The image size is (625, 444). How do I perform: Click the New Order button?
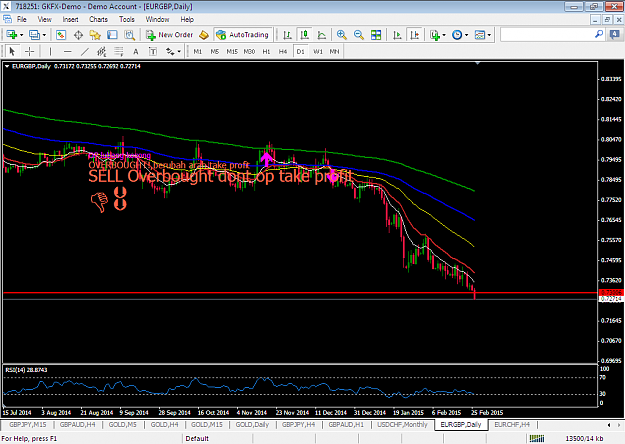[169, 35]
